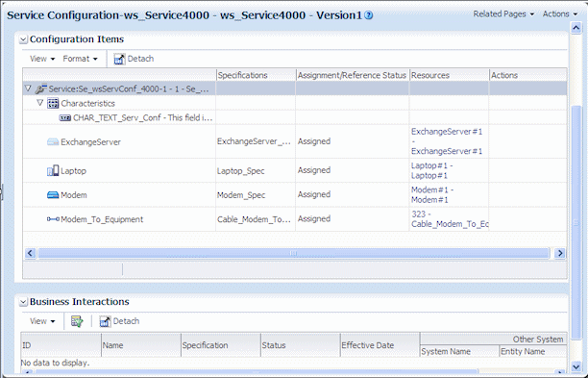This screenshot has height=378, width=588.
Task: Click the Modem device icon
Action: [x=53, y=195]
